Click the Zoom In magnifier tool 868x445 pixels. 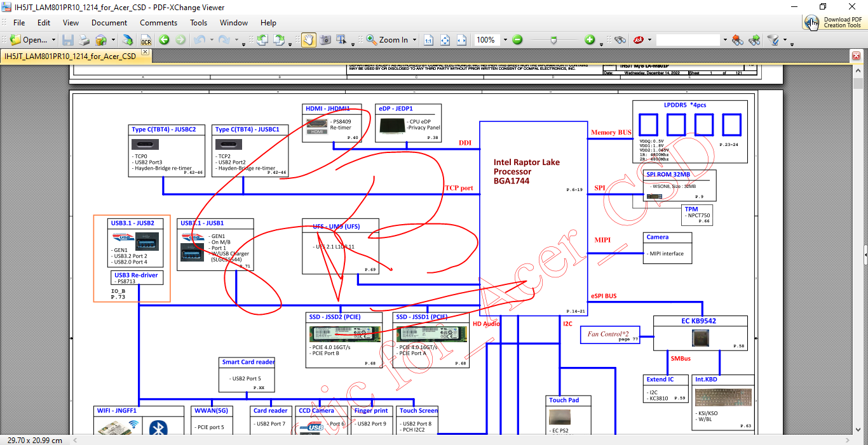pyautogui.click(x=387, y=39)
